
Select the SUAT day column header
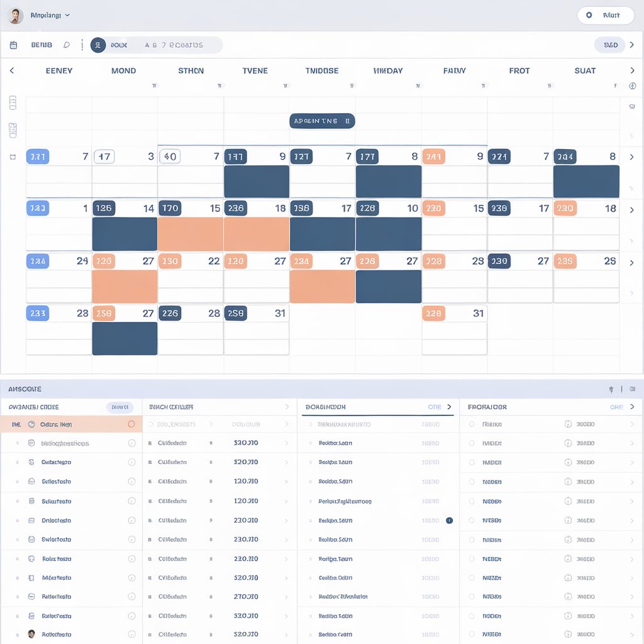[585, 71]
